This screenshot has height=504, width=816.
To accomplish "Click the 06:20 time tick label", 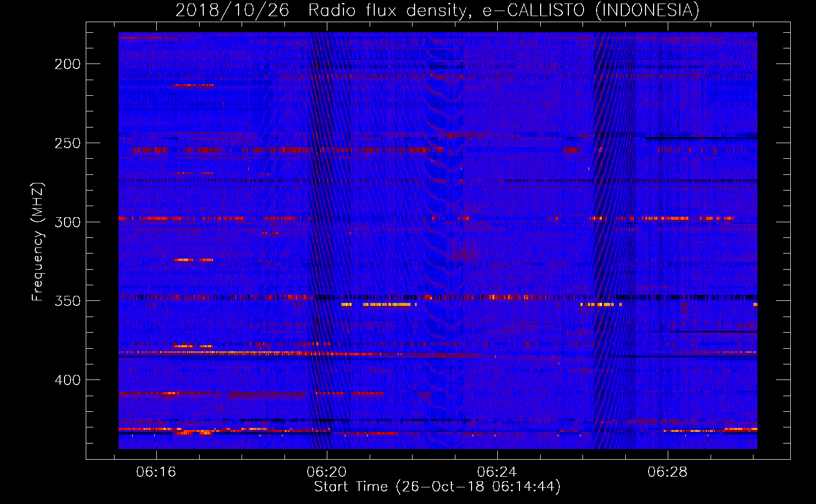I will coord(327,472).
